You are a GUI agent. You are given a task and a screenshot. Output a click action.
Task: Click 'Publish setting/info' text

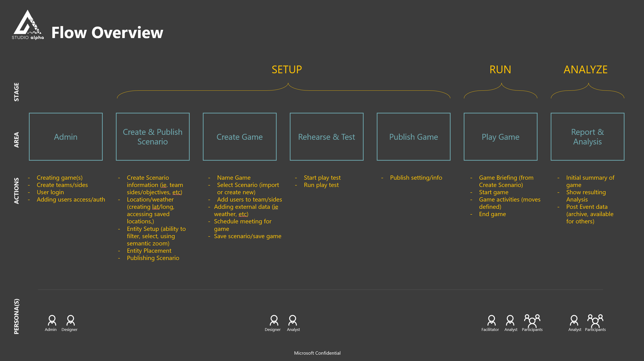pyautogui.click(x=416, y=178)
